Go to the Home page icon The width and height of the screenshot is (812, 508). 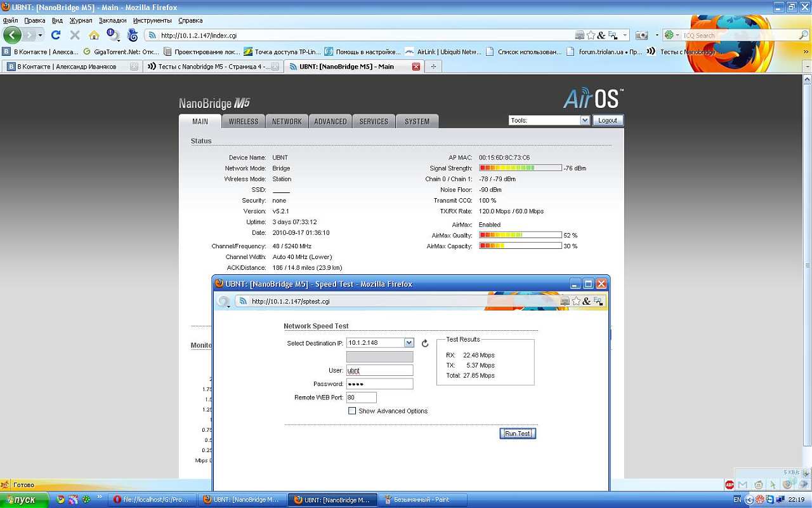[94, 35]
